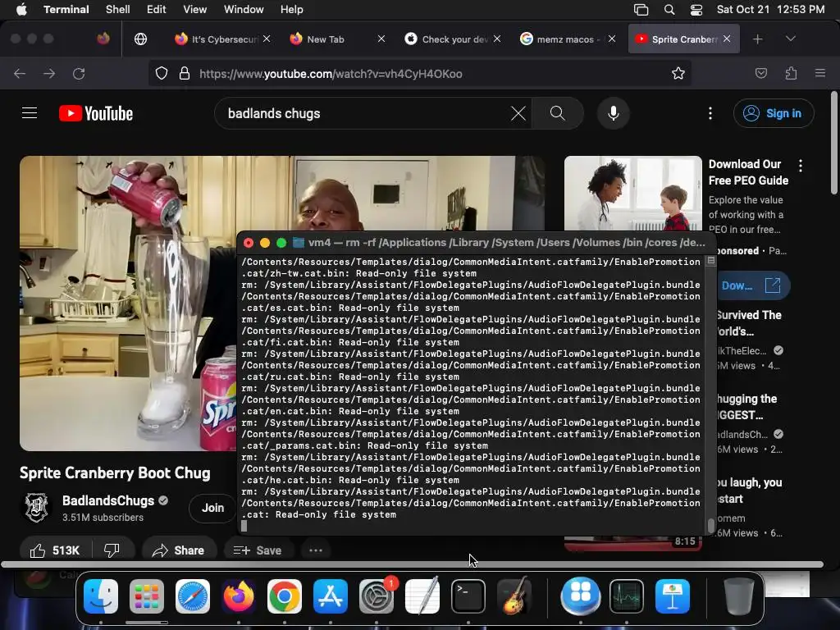This screenshot has width=840, height=630.
Task: Open the Apple menu
Action: pyautogui.click(x=21, y=9)
